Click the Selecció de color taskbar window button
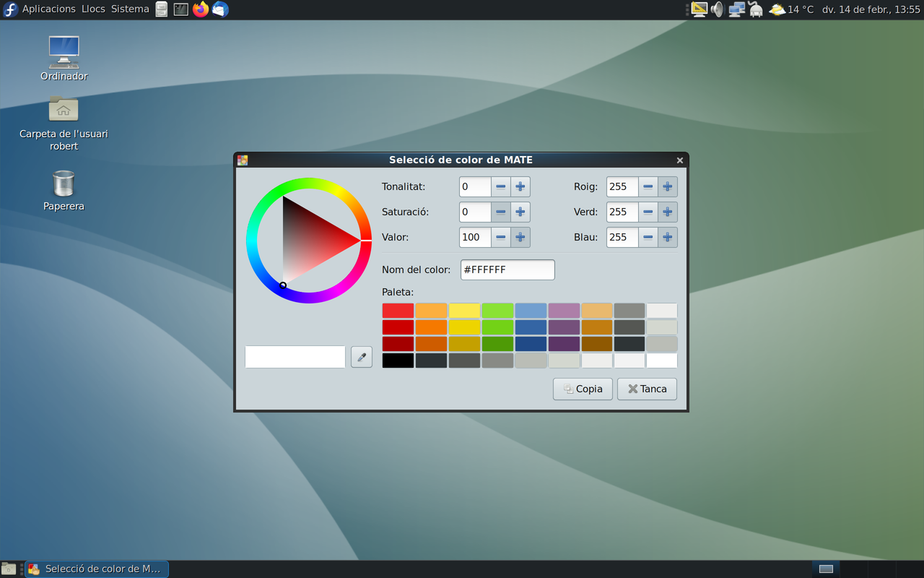924x578 pixels. (97, 569)
